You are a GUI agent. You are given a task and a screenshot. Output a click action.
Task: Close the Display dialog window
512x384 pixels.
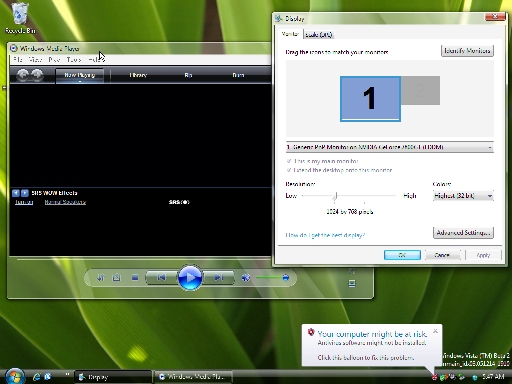(495, 16)
